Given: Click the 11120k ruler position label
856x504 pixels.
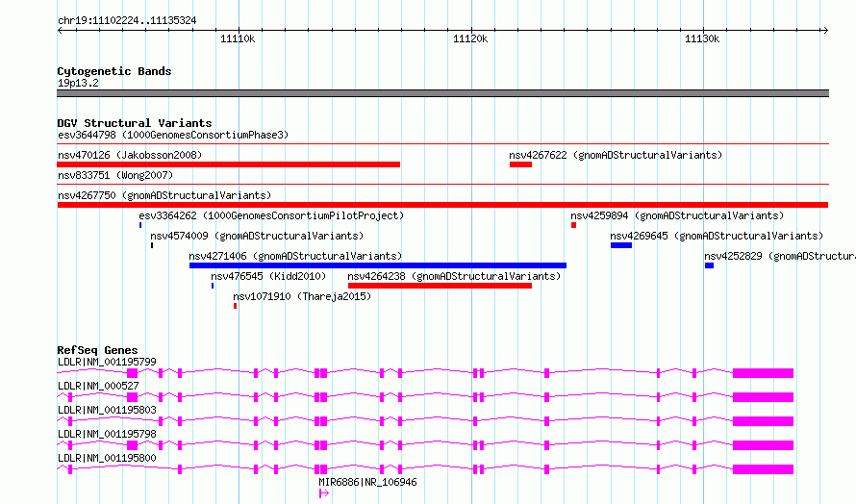Looking at the screenshot, I should click(470, 38).
